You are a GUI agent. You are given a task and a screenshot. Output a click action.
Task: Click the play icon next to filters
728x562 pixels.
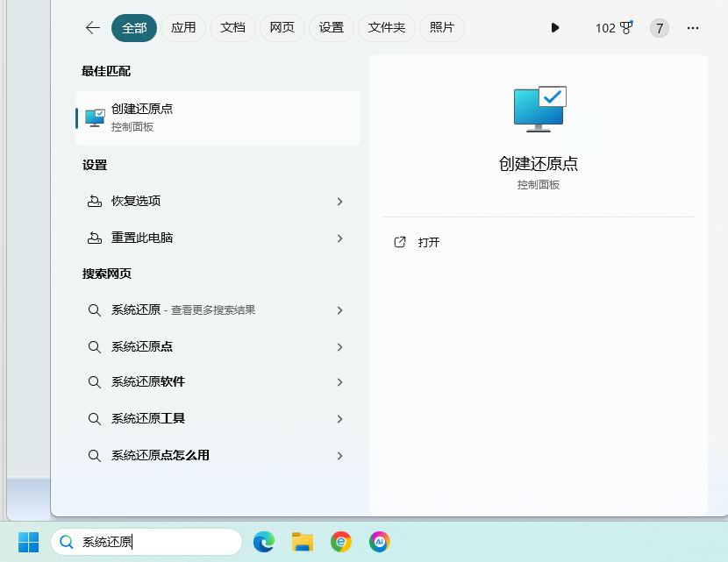tap(554, 28)
